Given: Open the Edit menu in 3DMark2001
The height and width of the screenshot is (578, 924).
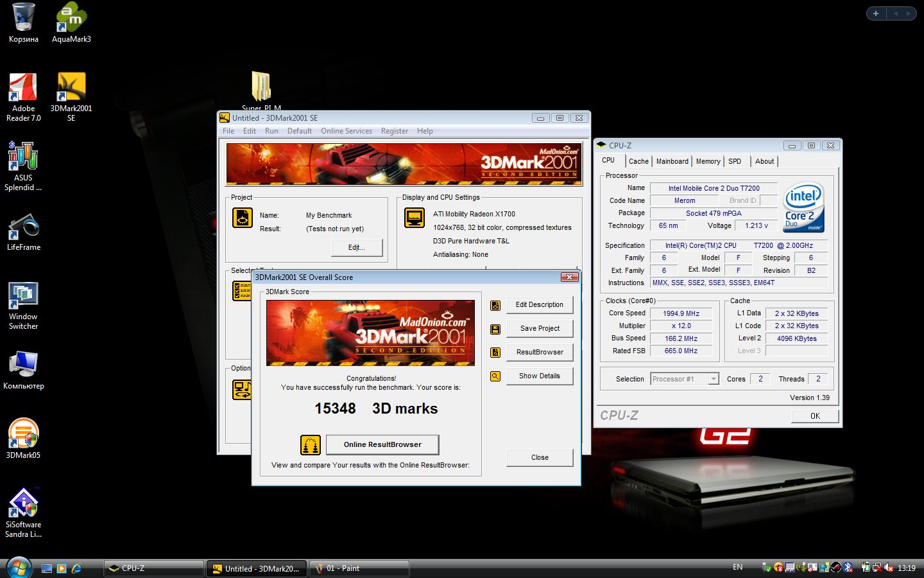Looking at the screenshot, I should [250, 131].
